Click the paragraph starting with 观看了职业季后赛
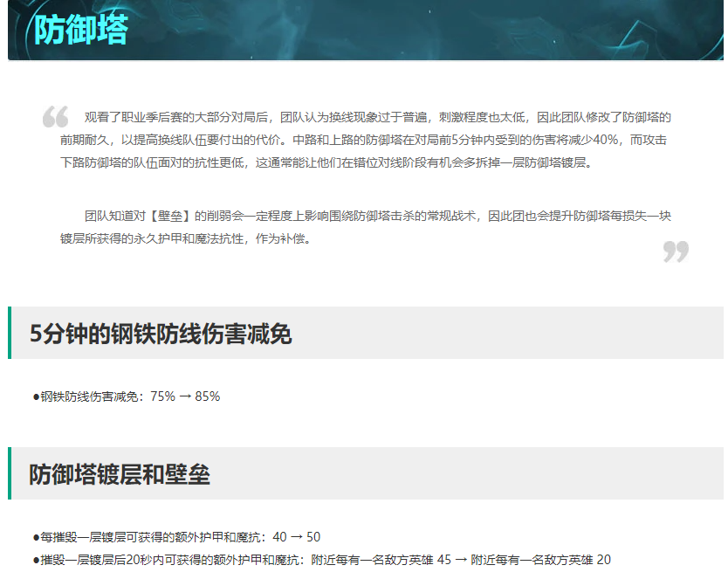This screenshot has height=579, width=728. pyautogui.click(x=365, y=140)
